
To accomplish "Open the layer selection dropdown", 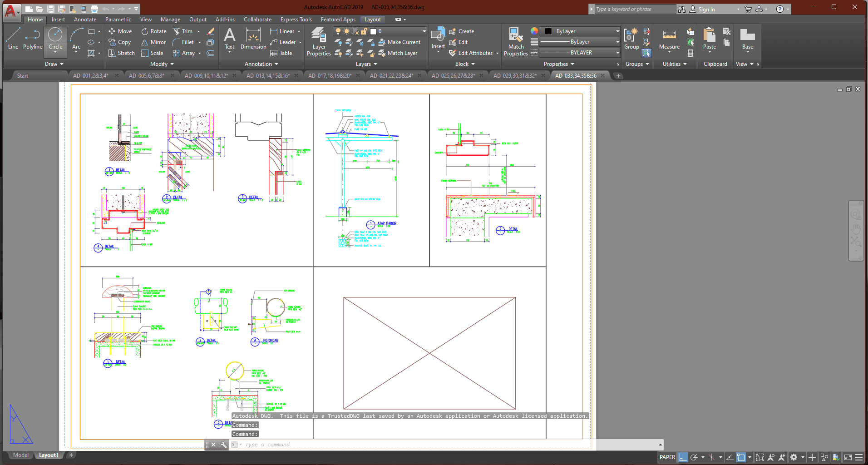I will click(424, 31).
